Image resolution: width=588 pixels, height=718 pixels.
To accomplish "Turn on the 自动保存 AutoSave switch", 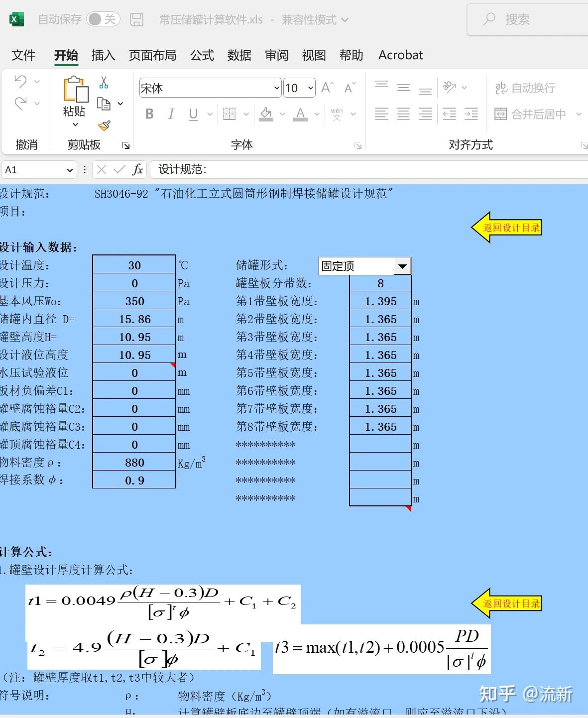I will click(103, 19).
